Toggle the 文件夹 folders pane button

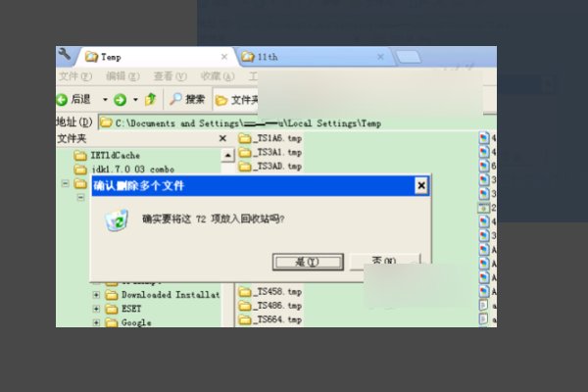pos(236,100)
